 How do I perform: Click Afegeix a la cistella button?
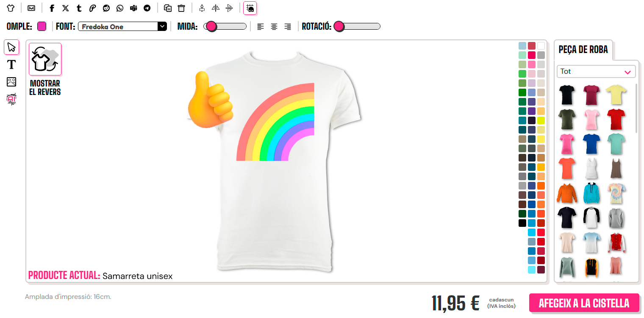pos(584,303)
